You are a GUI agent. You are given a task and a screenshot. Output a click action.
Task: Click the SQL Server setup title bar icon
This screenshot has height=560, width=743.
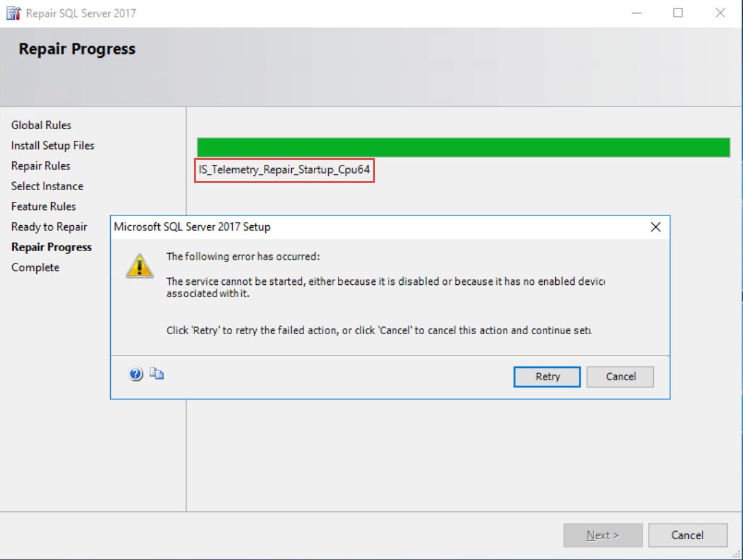[13, 13]
